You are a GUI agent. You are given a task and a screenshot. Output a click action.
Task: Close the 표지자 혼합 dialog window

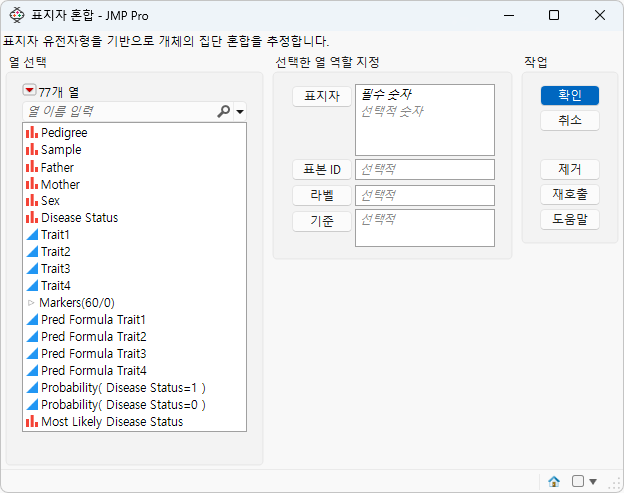click(x=600, y=16)
